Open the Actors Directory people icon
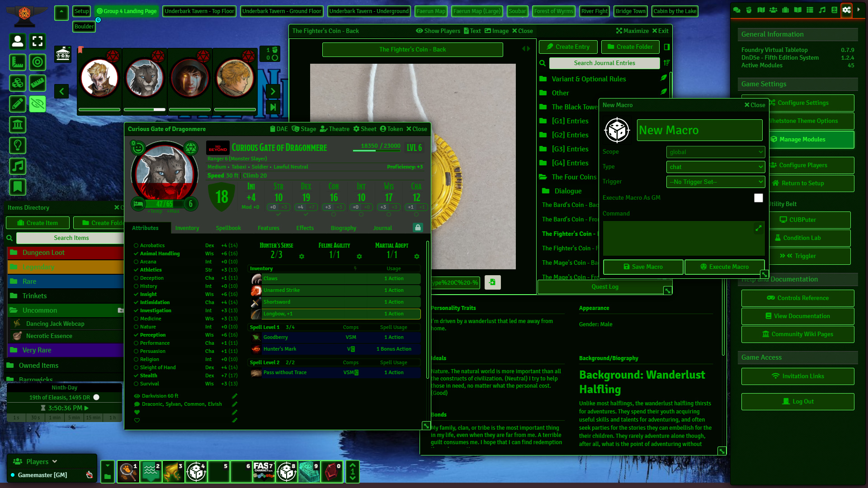This screenshot has width=868, height=488. tap(773, 10)
